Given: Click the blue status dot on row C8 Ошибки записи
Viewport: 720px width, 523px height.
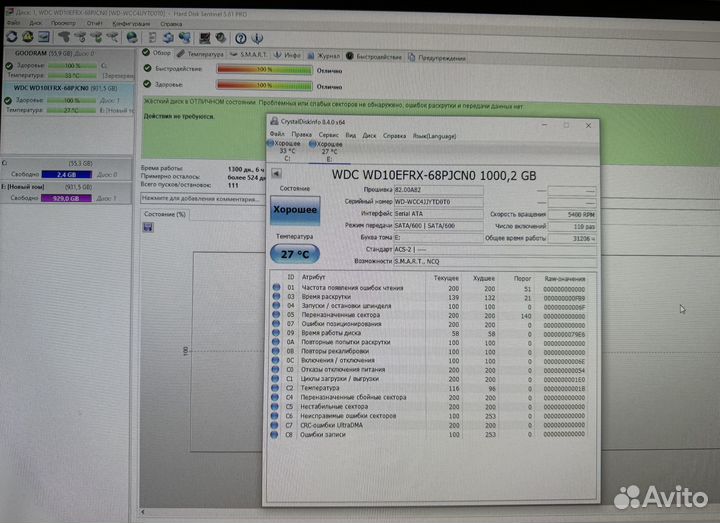Looking at the screenshot, I should coord(275,434).
